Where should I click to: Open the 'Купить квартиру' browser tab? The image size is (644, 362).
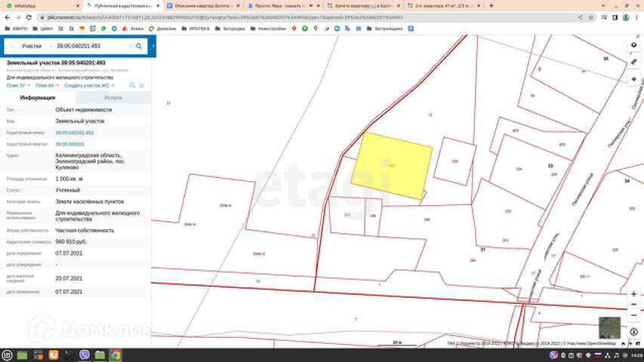pos(363,6)
